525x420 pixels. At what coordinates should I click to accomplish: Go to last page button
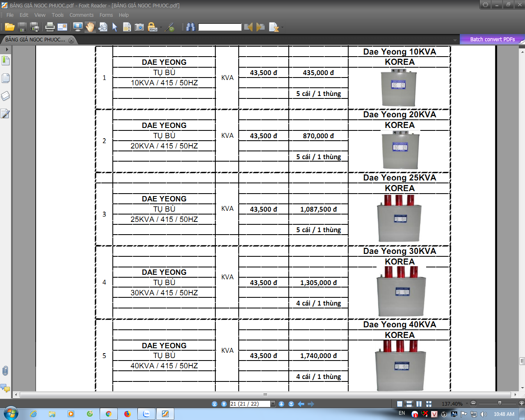point(291,404)
